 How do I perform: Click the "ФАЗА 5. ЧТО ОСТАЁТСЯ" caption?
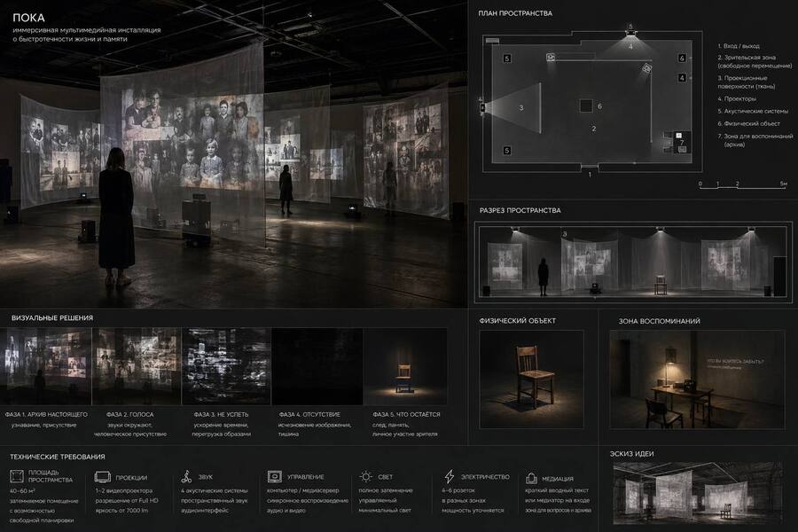point(406,414)
